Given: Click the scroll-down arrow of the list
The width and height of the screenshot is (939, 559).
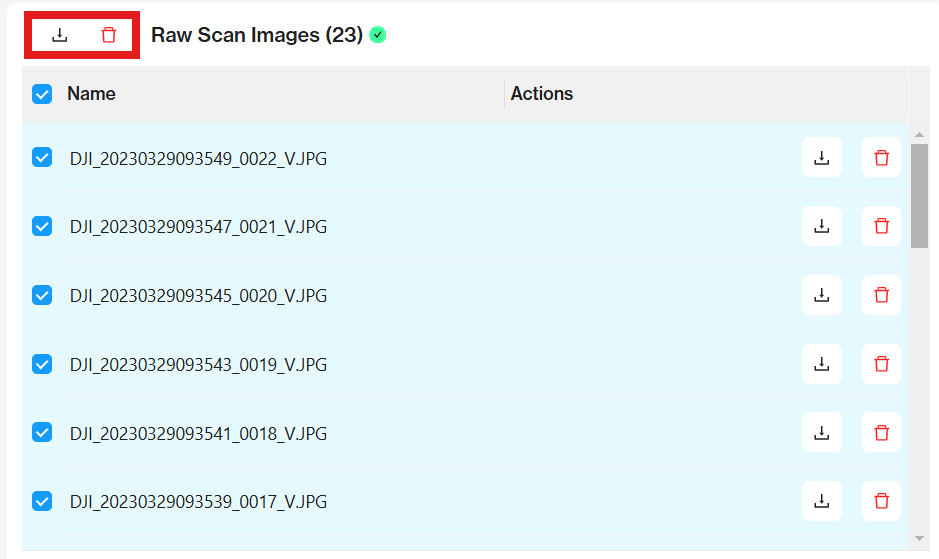Looking at the screenshot, I should coord(920,539).
